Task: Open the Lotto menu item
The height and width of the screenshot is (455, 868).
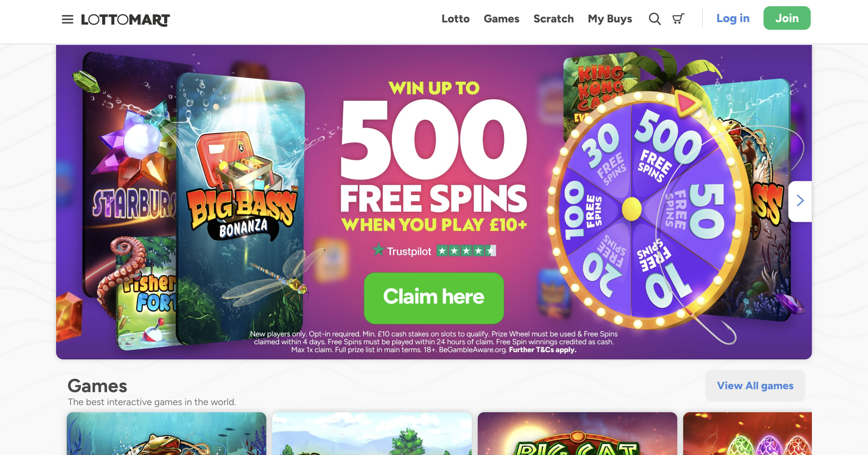Action: click(456, 19)
